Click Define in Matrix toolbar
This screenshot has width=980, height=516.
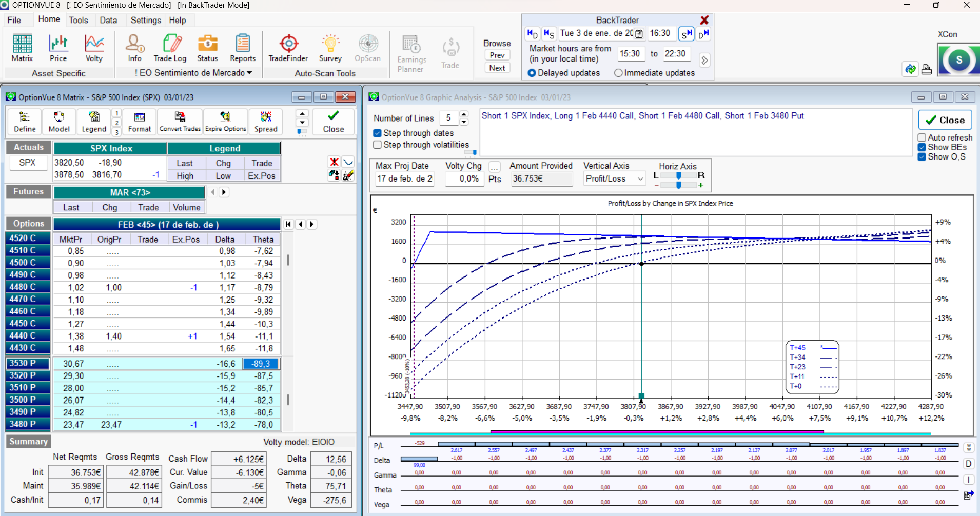click(25, 122)
